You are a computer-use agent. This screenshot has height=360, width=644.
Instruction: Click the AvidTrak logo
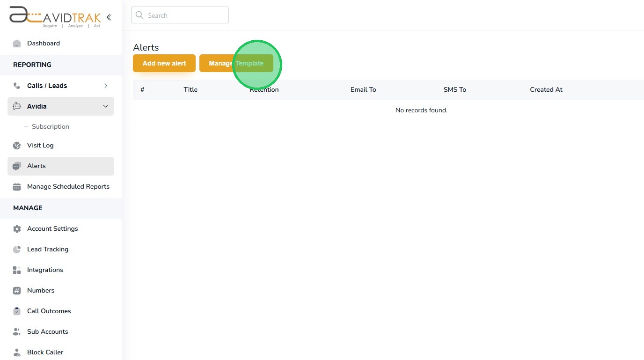click(x=55, y=17)
